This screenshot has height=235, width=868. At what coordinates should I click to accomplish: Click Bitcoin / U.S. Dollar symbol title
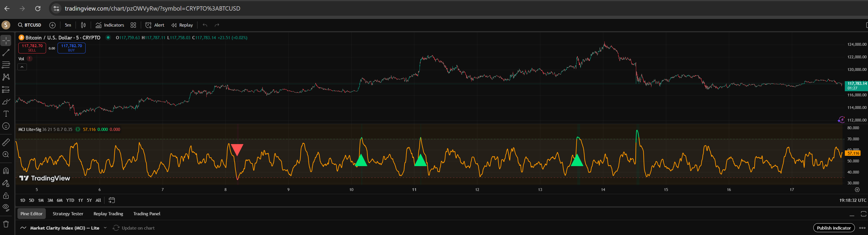pyautogui.click(x=63, y=38)
